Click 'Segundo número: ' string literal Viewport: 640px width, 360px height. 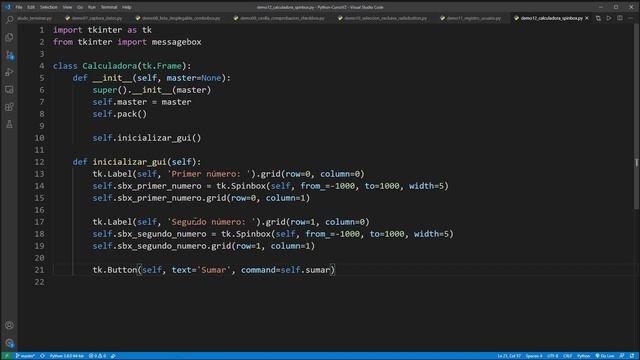pyautogui.click(x=213, y=222)
